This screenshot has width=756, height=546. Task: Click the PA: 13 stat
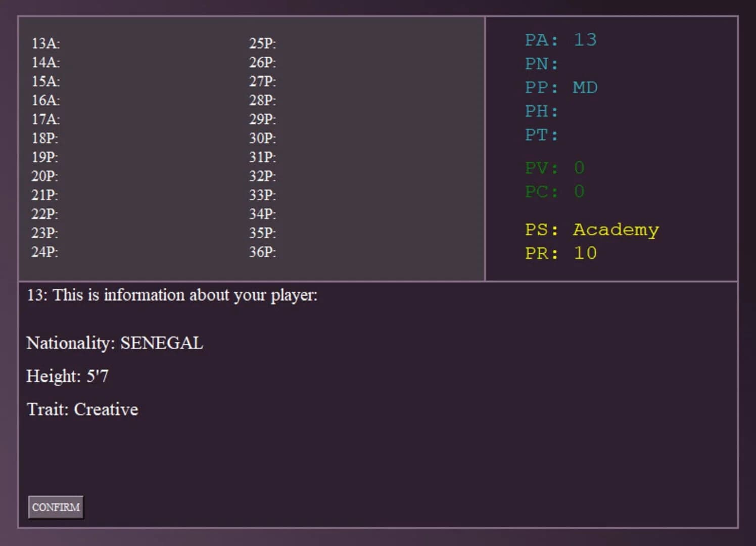tap(560, 40)
